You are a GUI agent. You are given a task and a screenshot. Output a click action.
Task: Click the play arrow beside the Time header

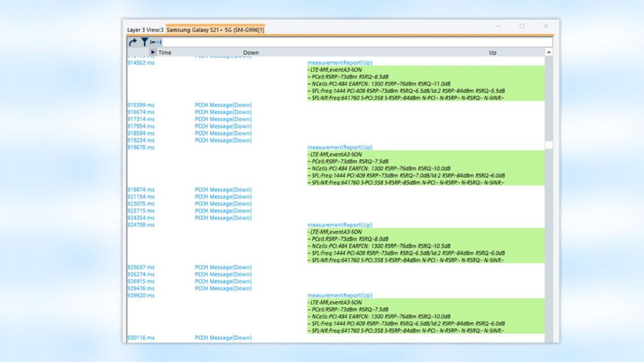coord(152,52)
